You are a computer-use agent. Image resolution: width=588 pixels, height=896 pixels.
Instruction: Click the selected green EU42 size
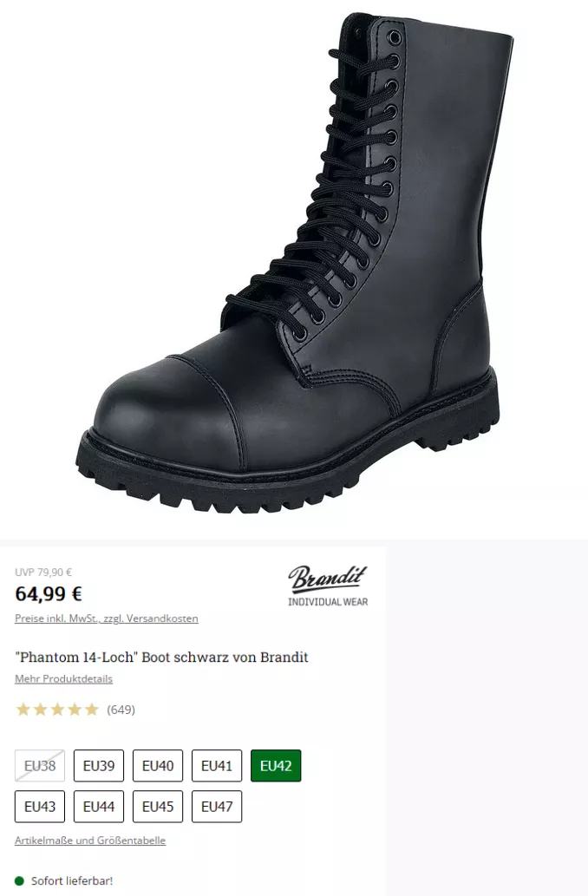click(x=276, y=766)
